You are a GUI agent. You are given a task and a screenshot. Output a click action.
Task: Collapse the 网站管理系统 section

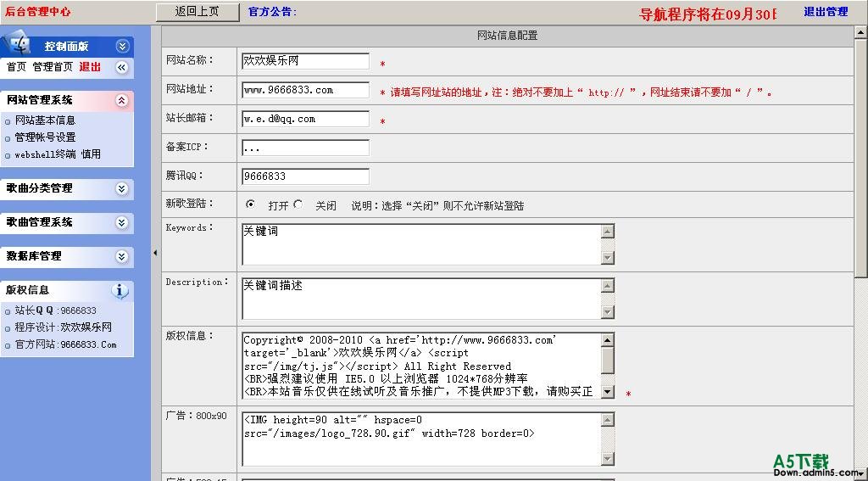(x=122, y=100)
